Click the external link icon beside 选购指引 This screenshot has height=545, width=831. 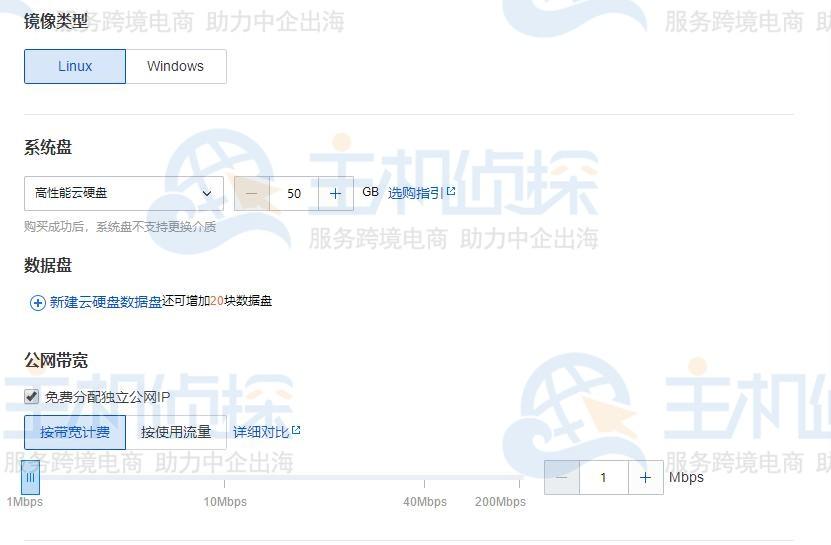451,191
